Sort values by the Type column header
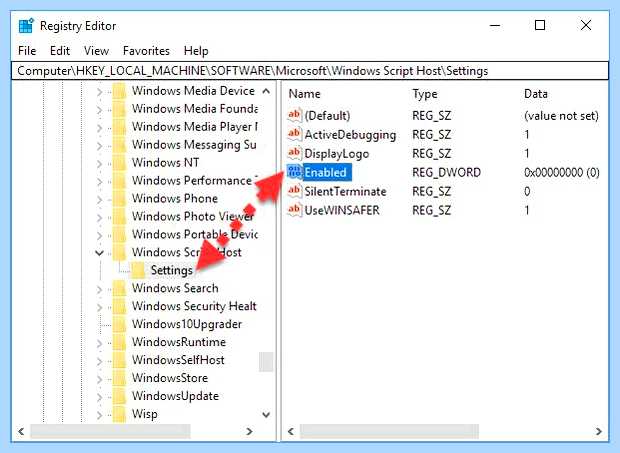 [425, 94]
